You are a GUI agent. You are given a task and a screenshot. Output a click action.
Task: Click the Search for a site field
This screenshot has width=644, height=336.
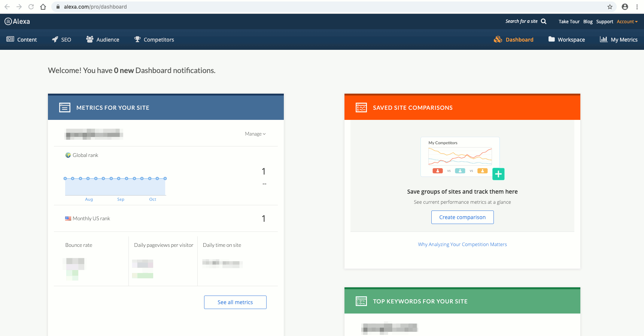click(521, 21)
